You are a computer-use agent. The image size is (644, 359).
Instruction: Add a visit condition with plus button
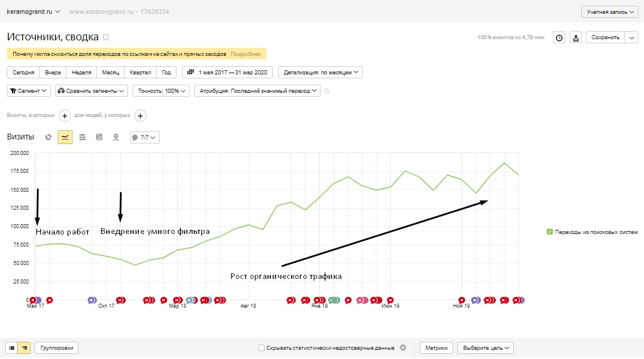(65, 116)
